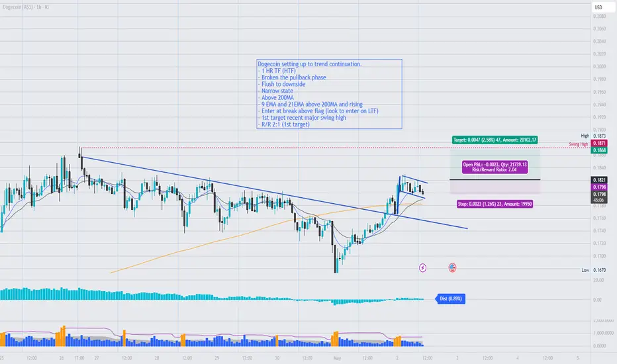617x364 pixels.
Task: Click the 20.00 indicator scale label
Action: pyautogui.click(x=598, y=280)
